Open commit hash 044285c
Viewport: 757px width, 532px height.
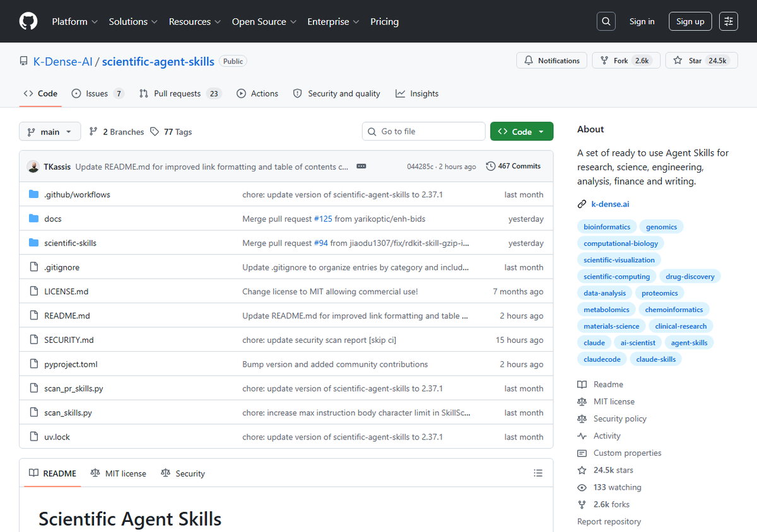pos(420,166)
